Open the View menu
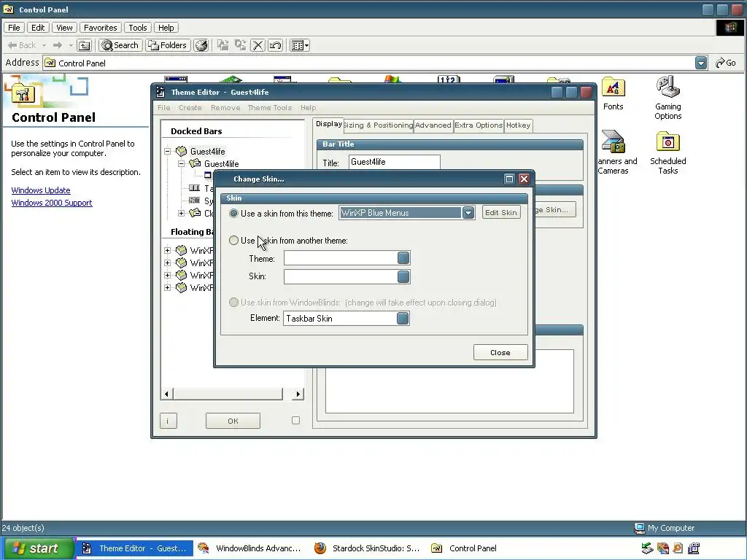747x560 pixels. coord(64,28)
